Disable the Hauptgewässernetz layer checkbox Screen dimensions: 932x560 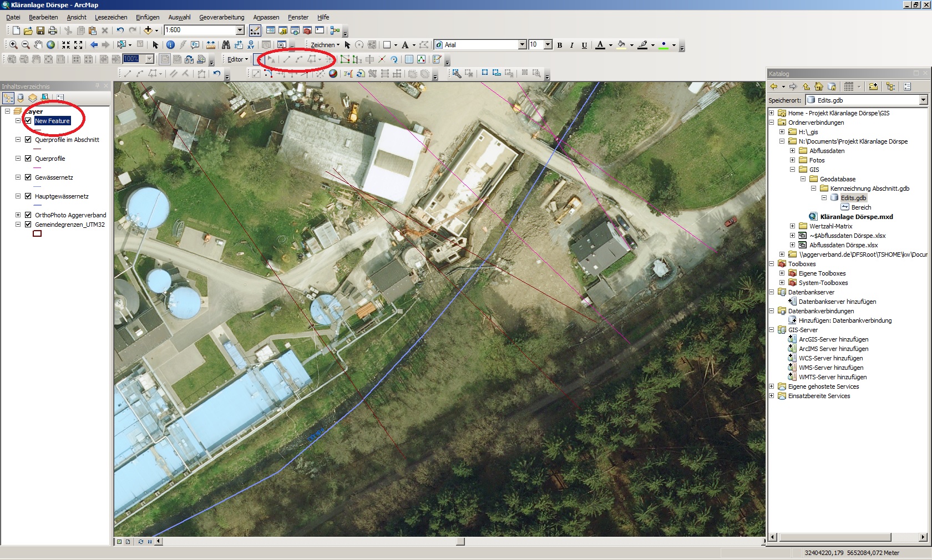[x=27, y=196]
